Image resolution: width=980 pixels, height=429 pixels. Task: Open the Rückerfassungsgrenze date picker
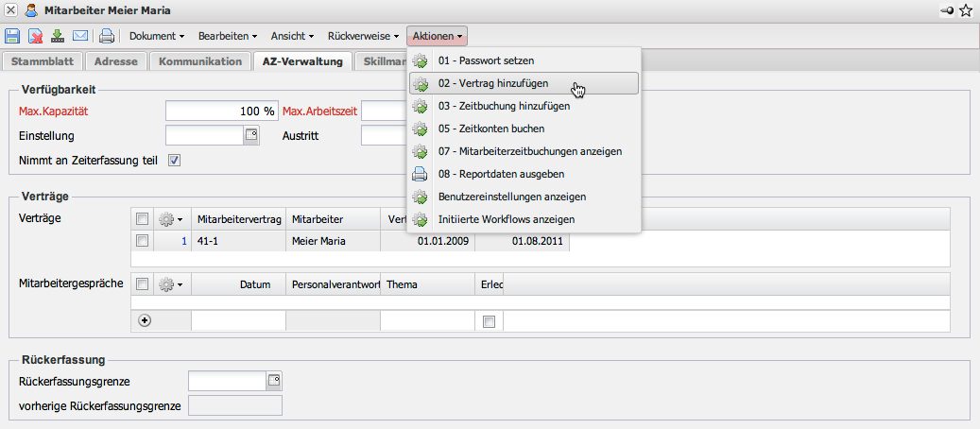tap(274, 381)
